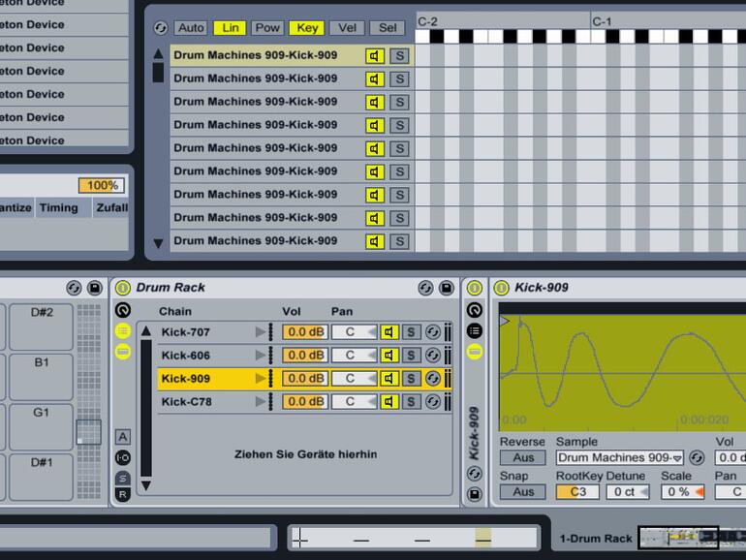This screenshot has height=560, width=746.
Task: Solo the last Drum Machines 909-Kick-909 sample
Action: tap(399, 241)
